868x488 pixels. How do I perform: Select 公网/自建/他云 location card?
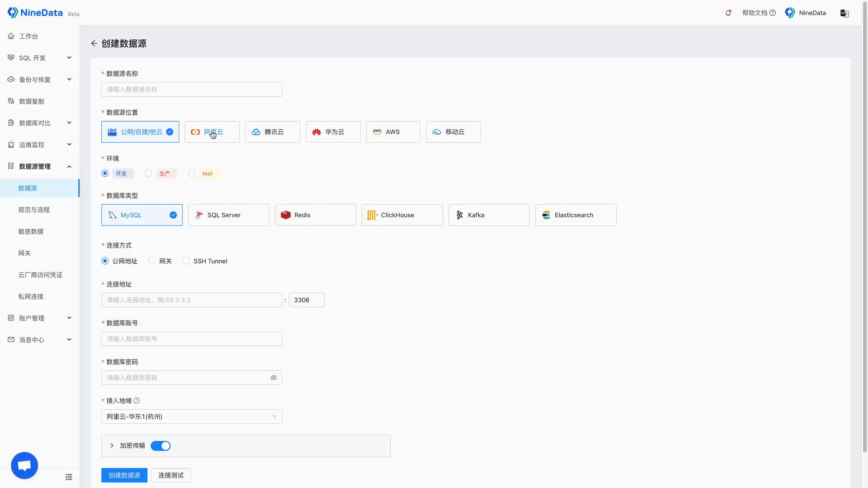tap(140, 132)
